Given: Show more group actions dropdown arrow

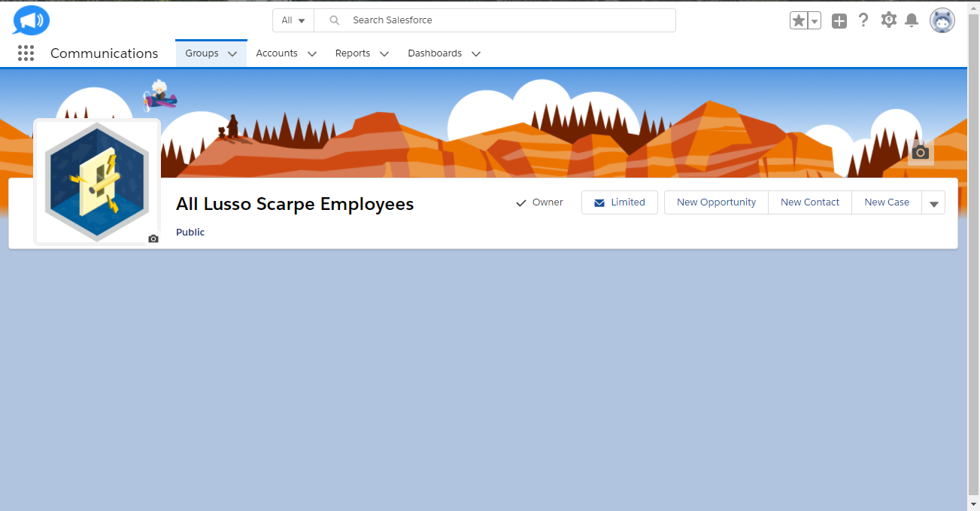Looking at the screenshot, I should pos(933,202).
